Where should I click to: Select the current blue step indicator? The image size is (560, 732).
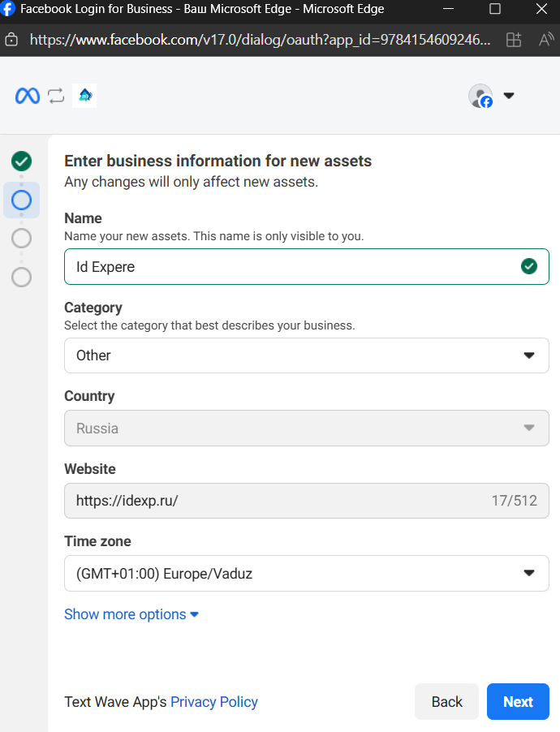22,200
